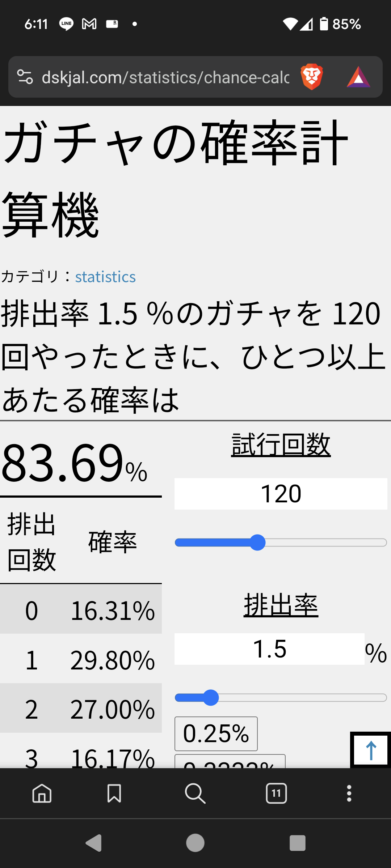The height and width of the screenshot is (868, 391).
Task: Open the Brave Rewards triangle icon
Action: point(358,77)
